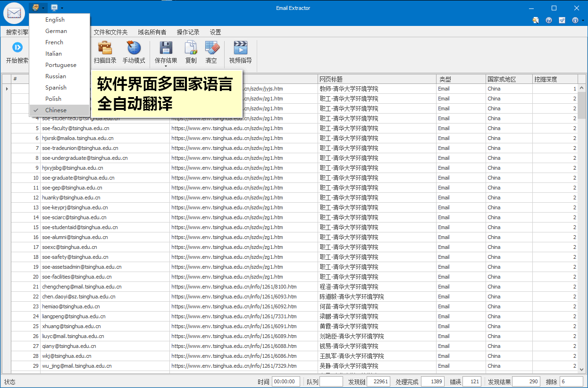
Task: Start search with the 开始搜索 play icon
Action: pos(17,47)
